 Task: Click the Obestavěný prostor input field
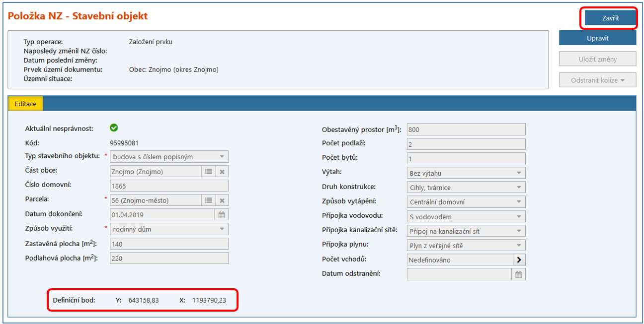click(x=466, y=130)
